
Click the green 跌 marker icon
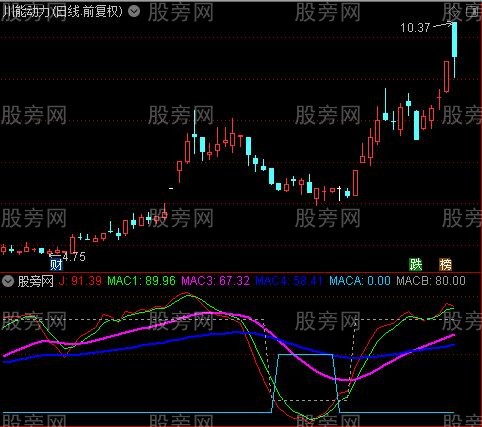pyautogui.click(x=416, y=264)
